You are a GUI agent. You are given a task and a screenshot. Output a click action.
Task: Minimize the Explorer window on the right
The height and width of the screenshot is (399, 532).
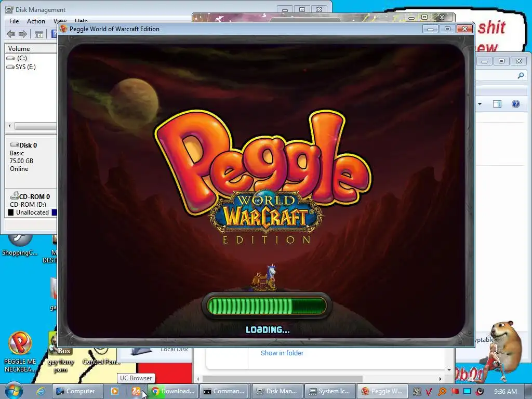click(x=484, y=61)
